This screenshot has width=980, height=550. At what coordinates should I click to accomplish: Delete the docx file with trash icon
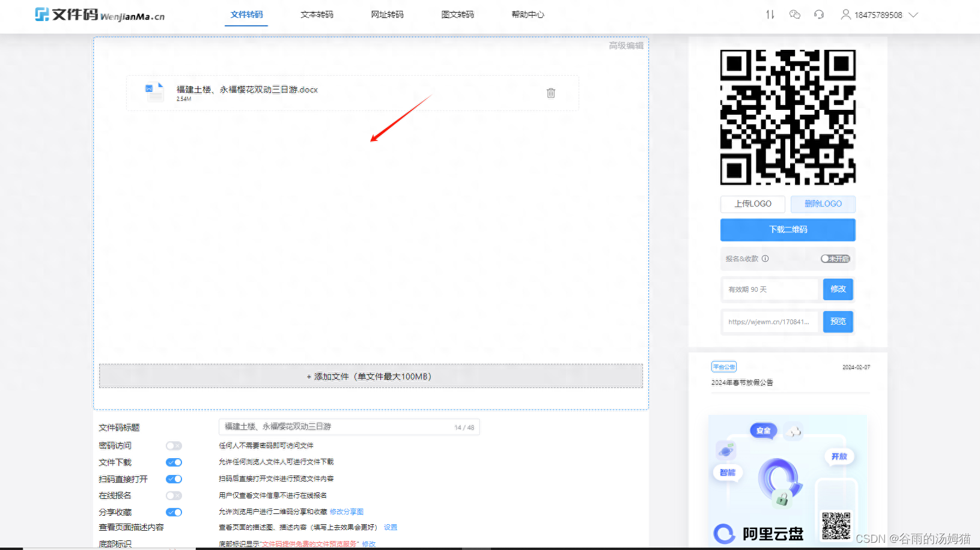[x=551, y=93]
